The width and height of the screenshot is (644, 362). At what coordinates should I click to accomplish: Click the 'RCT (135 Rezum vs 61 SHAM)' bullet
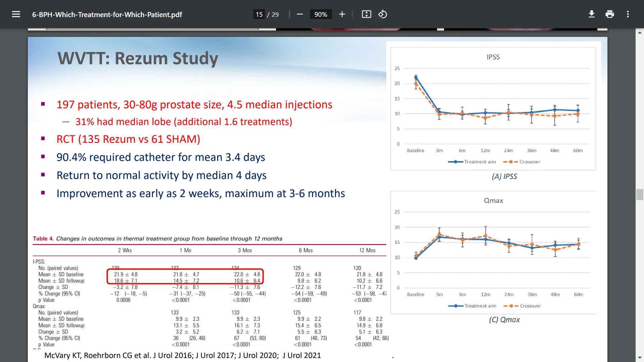click(x=128, y=139)
